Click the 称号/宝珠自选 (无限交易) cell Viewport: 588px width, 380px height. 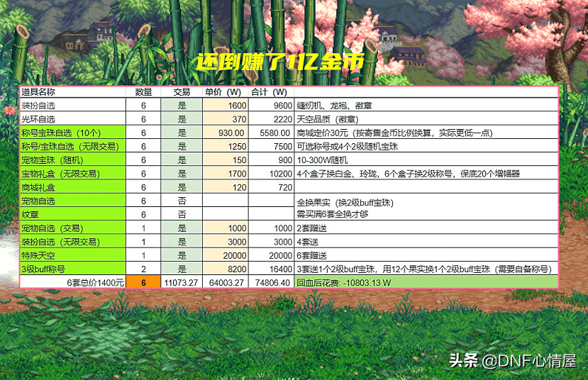point(73,146)
